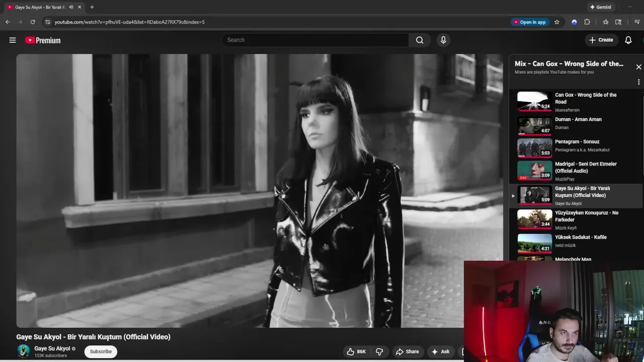Subscribe to Gaye Su Akyol
The image size is (644, 362).
[101, 351]
